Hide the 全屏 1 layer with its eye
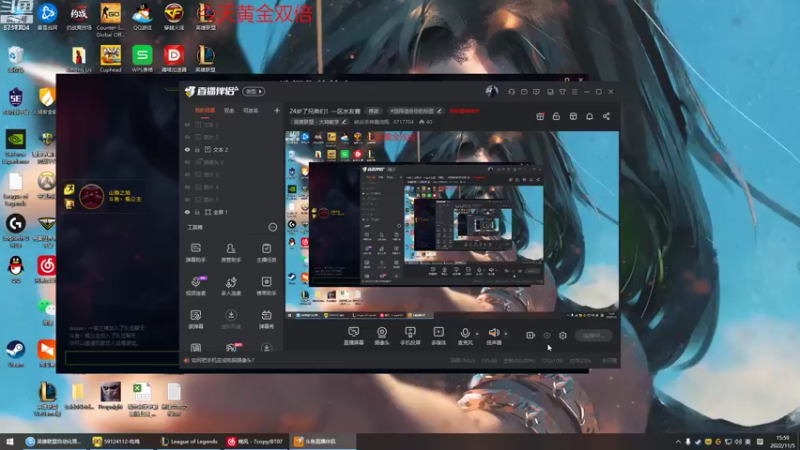 [187, 212]
